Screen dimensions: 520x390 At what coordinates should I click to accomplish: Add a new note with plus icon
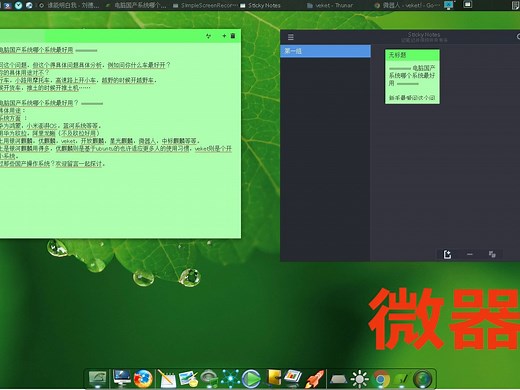tap(224, 36)
